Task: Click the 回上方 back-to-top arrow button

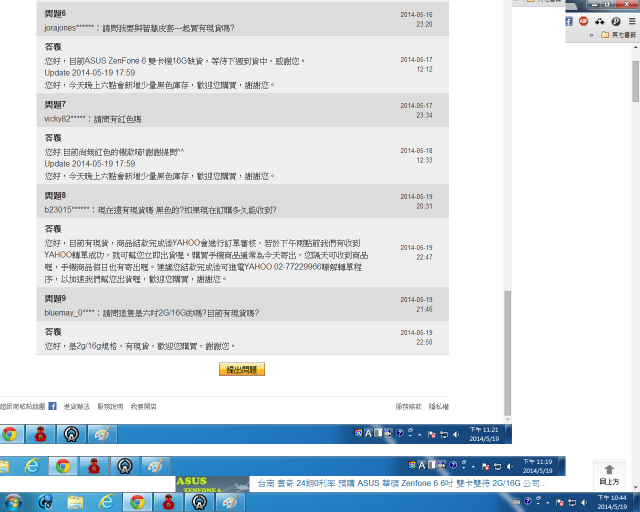Action: [x=609, y=474]
